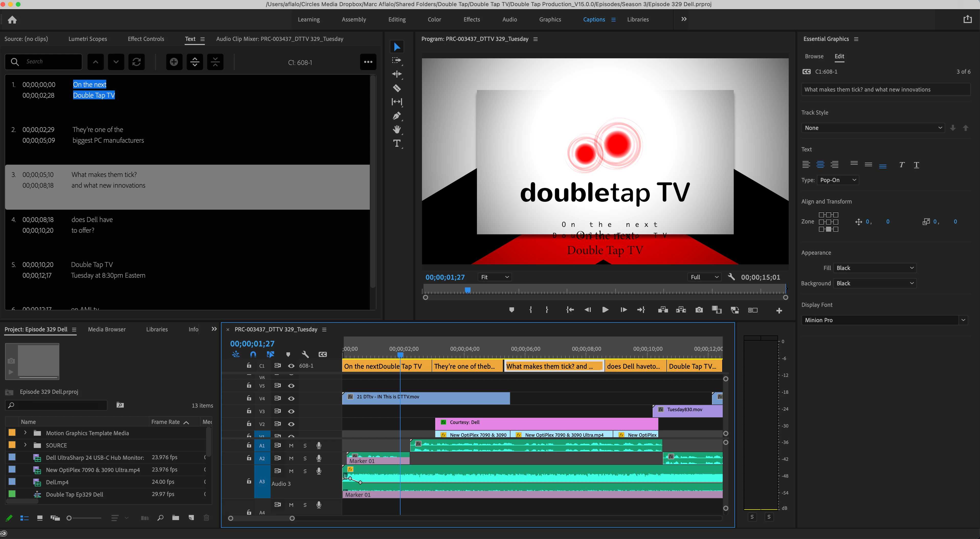The image size is (980, 539).
Task: Click Export Frame camera icon
Action: click(699, 310)
